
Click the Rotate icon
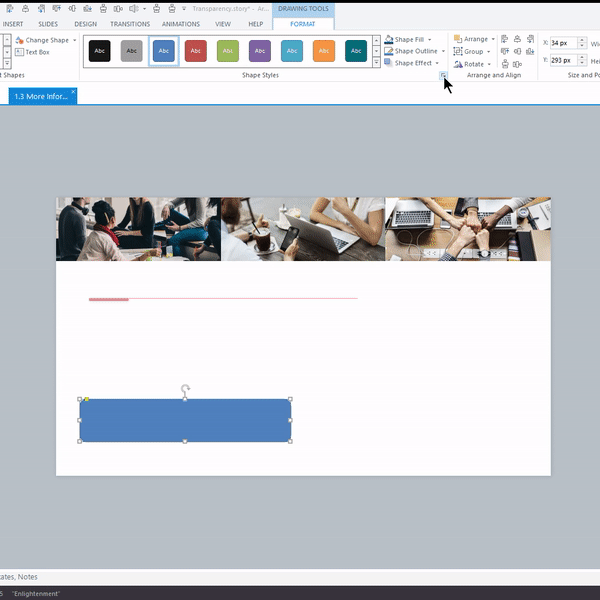point(458,64)
